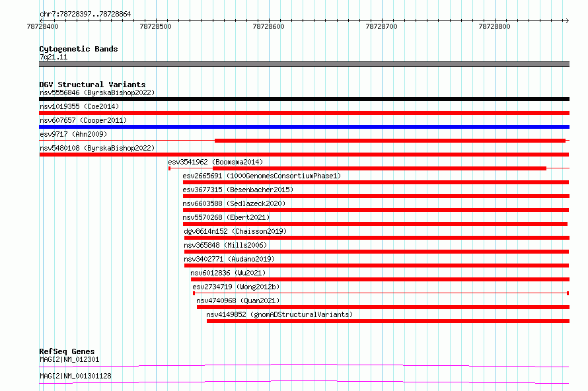The height and width of the screenshot is (391, 588).
Task: Click the dgv8614n152 Chaisson2019 bar
Action: tap(377, 238)
